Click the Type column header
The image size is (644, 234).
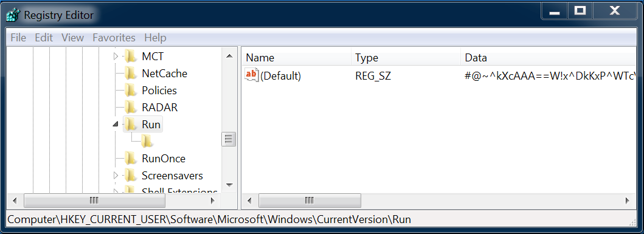point(406,58)
